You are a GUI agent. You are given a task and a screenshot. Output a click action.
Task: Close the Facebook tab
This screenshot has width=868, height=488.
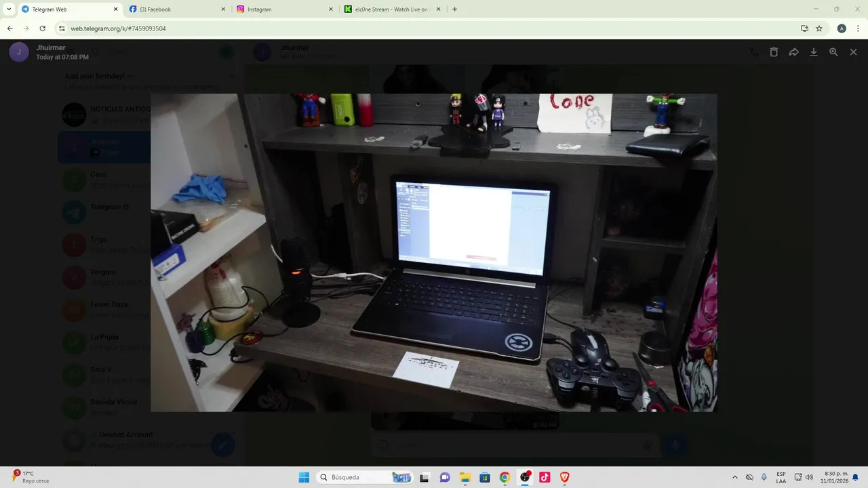[223, 9]
